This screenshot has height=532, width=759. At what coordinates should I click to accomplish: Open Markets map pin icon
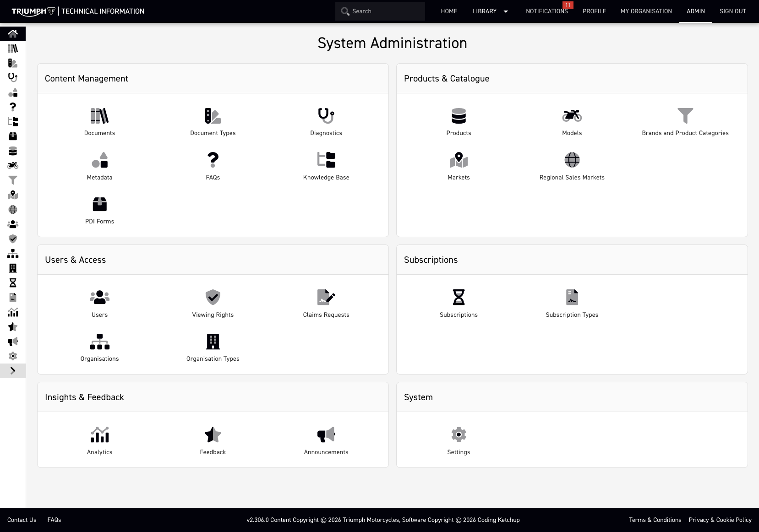(x=459, y=159)
